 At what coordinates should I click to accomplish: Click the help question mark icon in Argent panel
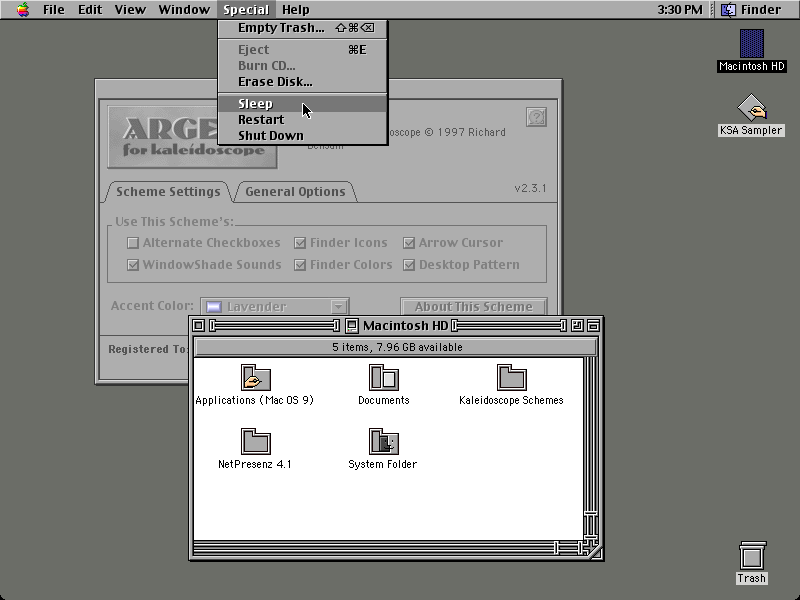(536, 117)
